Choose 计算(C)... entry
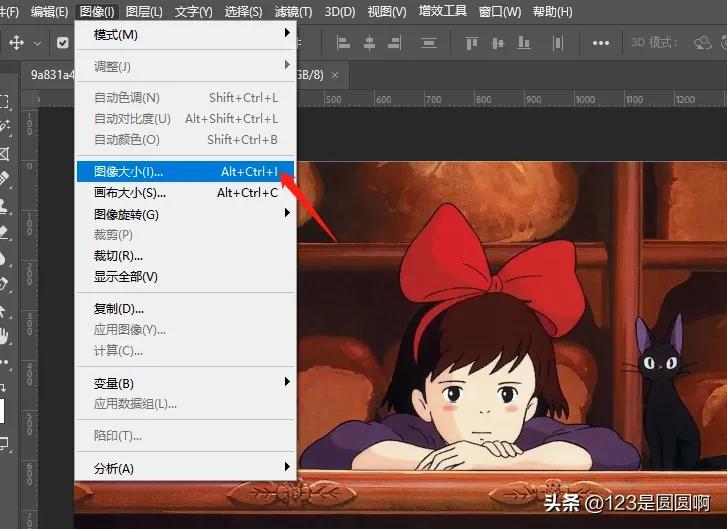This screenshot has height=529, width=727. (x=185, y=351)
